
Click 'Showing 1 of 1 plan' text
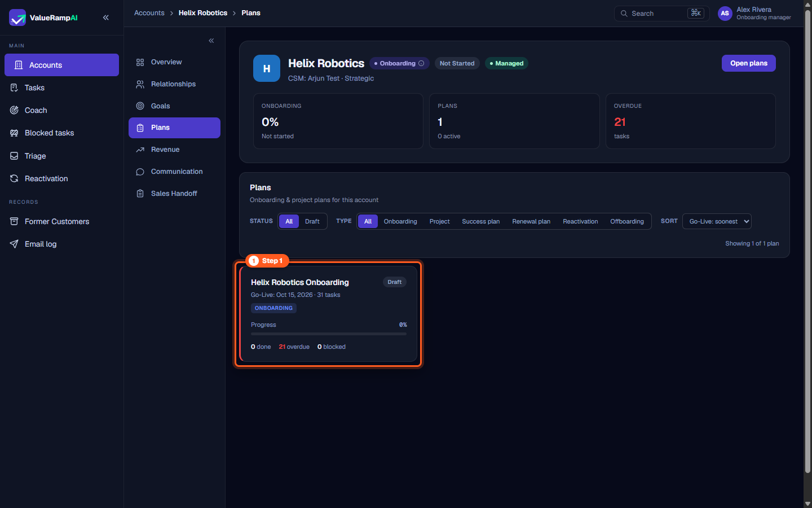752,243
